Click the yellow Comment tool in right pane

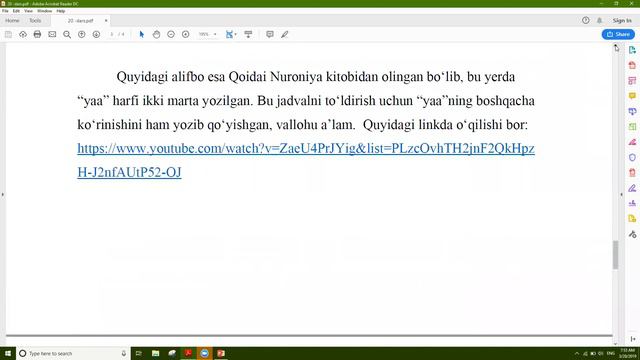tap(632, 96)
